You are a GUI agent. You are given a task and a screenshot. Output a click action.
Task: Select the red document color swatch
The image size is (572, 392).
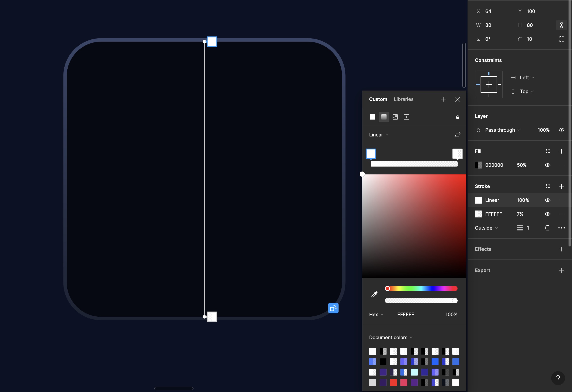coord(393,382)
